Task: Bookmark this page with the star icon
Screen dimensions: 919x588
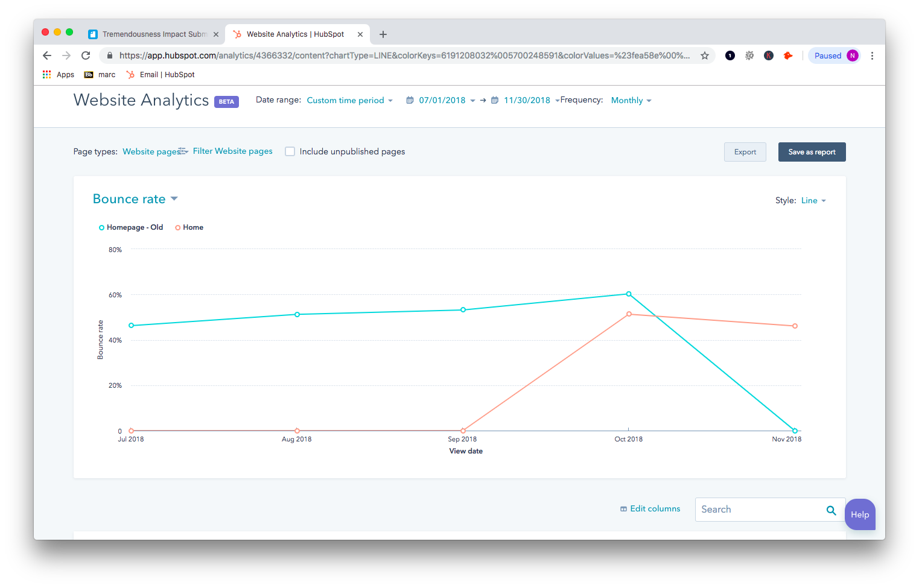Action: click(x=704, y=55)
